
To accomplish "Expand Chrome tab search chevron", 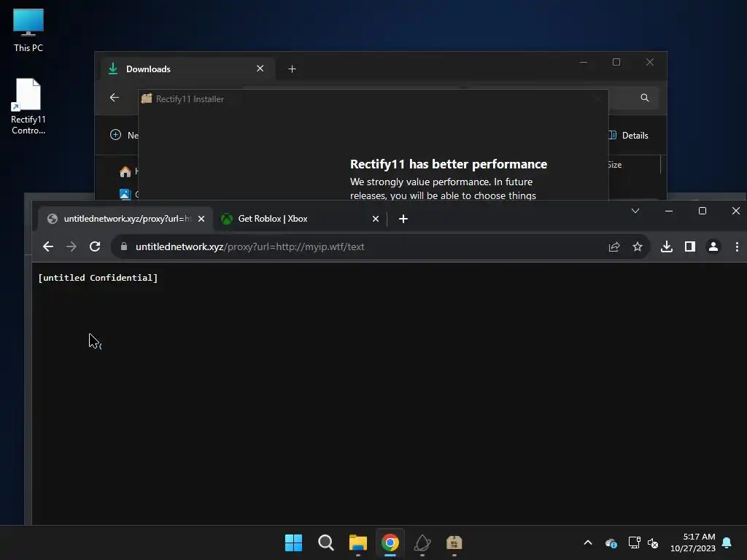I will pyautogui.click(x=635, y=211).
